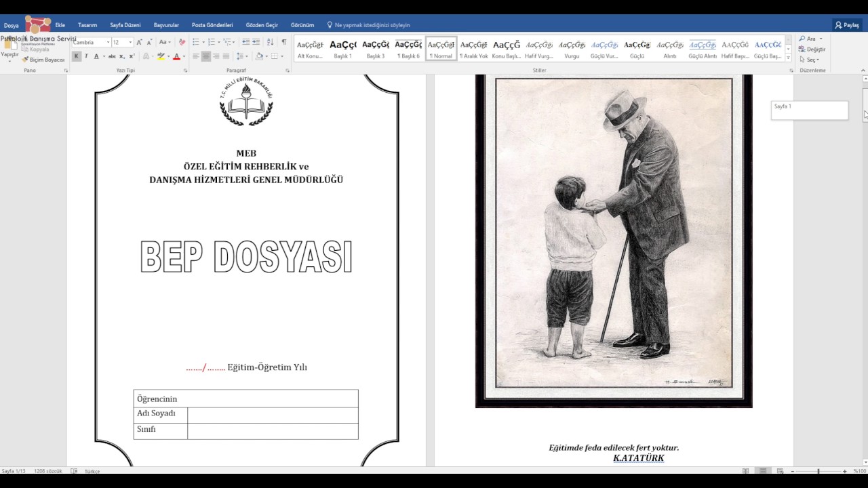Apply borders to the paragraph
Viewport: 868px width, 488px height.
(274, 56)
